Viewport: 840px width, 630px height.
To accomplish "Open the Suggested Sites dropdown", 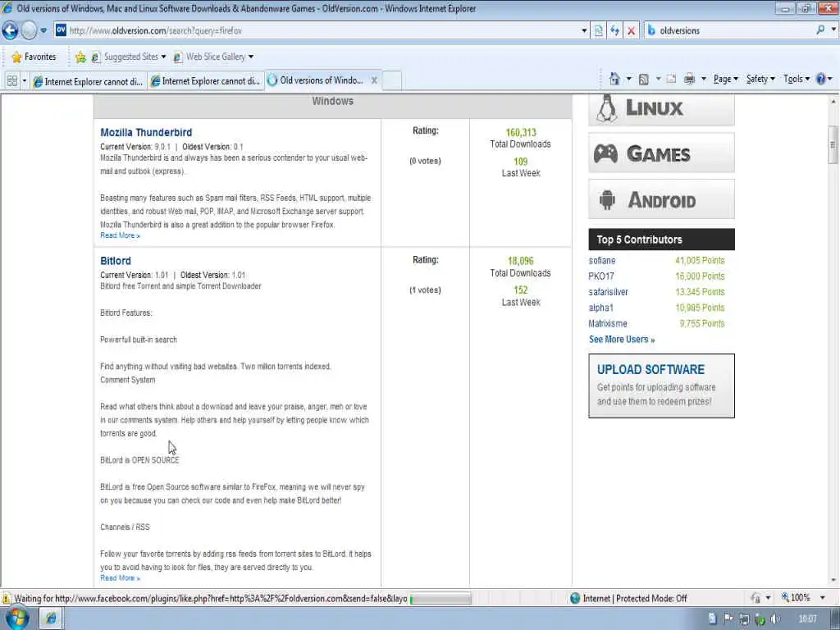I will click(x=129, y=57).
